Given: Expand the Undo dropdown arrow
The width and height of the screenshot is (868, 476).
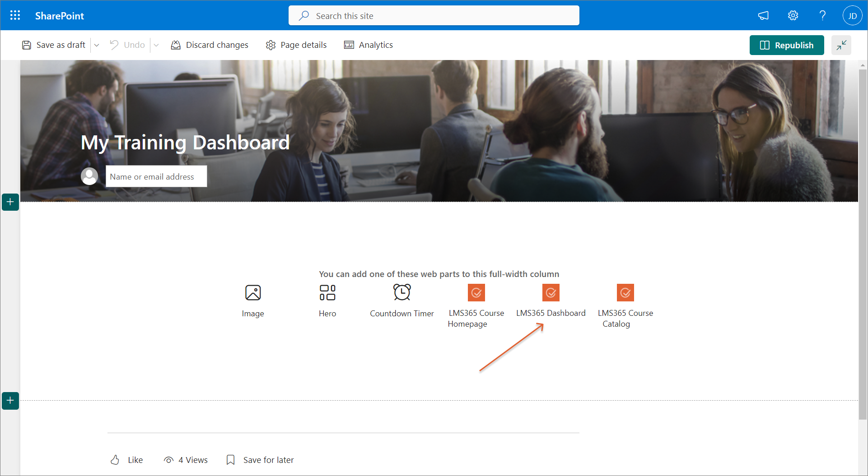Looking at the screenshot, I should point(156,45).
